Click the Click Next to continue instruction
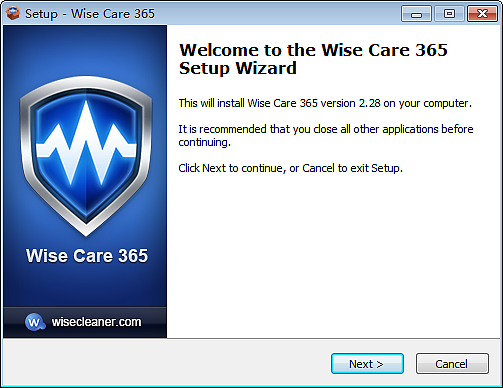 (290, 168)
